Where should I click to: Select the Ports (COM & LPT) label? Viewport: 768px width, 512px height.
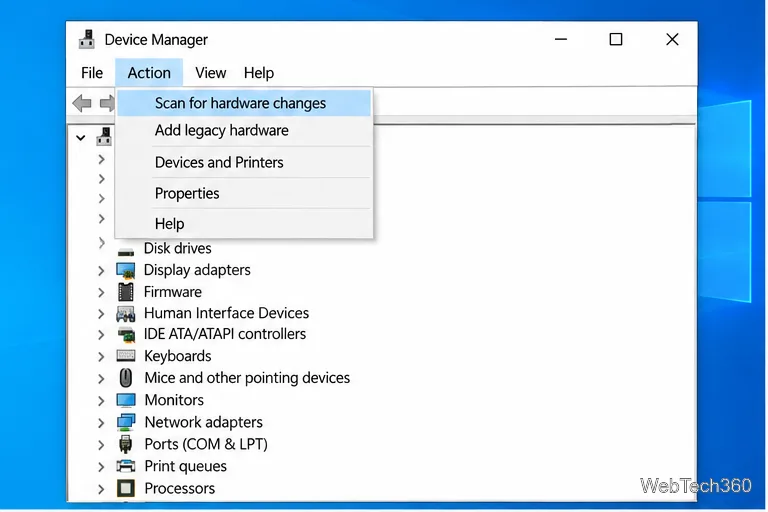click(206, 444)
